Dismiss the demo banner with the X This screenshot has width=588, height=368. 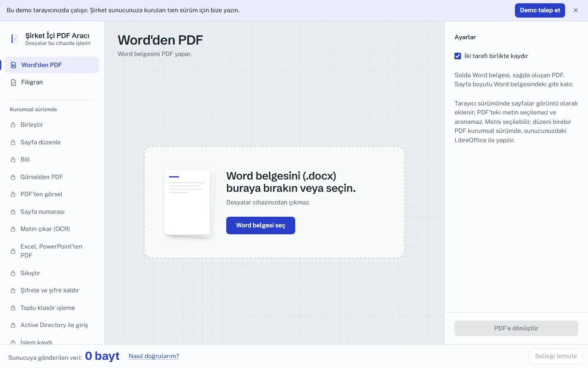pos(576,10)
